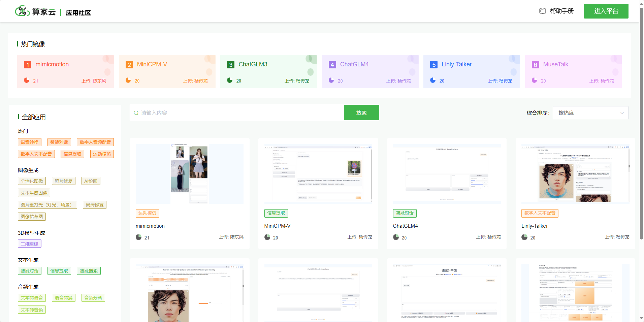The width and height of the screenshot is (644, 322).
Task: Select the 文本转音频 tag
Action: tap(32, 310)
